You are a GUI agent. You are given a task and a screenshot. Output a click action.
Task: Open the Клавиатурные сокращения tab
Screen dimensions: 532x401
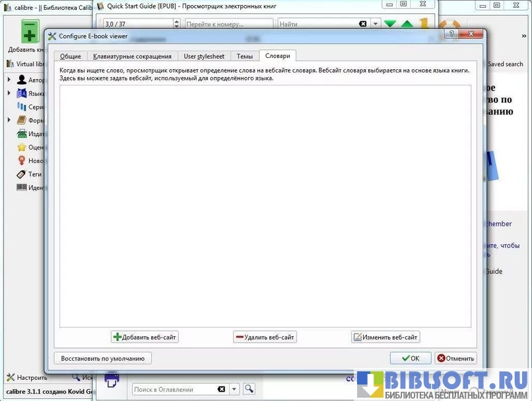point(133,56)
